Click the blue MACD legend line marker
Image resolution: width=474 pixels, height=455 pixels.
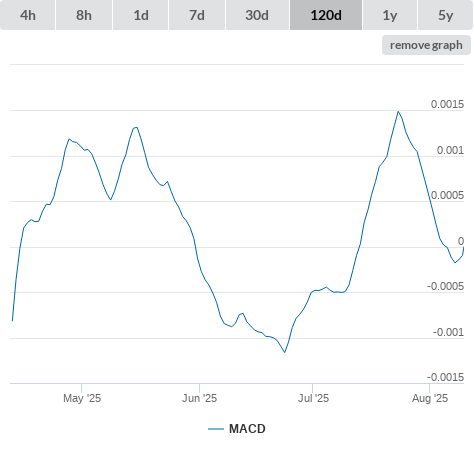click(216, 429)
